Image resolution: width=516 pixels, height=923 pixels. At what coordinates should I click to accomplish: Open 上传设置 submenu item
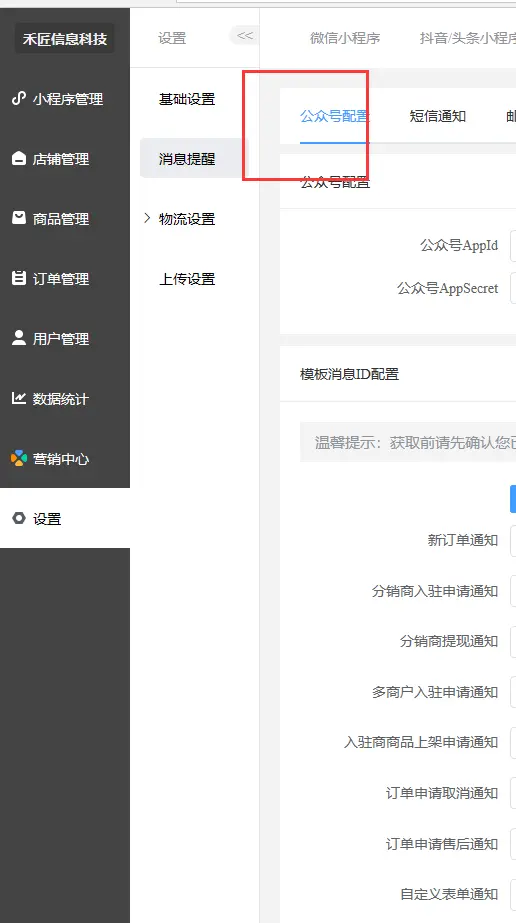tap(187, 279)
